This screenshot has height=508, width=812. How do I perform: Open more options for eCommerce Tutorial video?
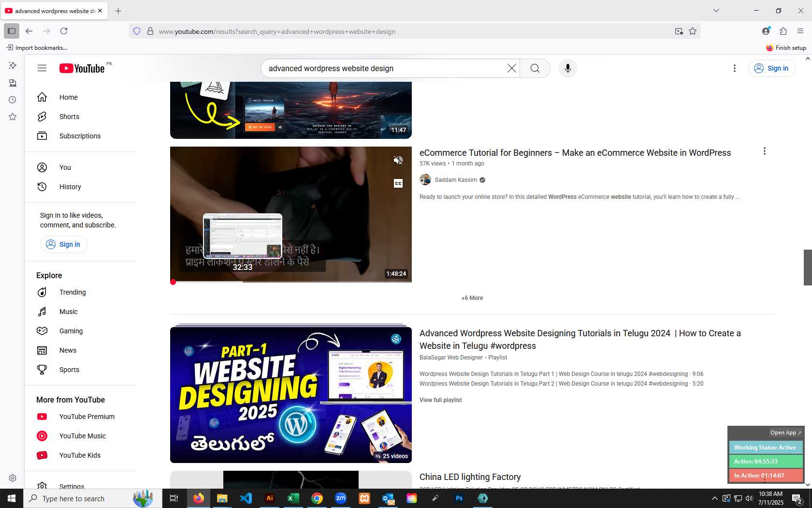[765, 151]
